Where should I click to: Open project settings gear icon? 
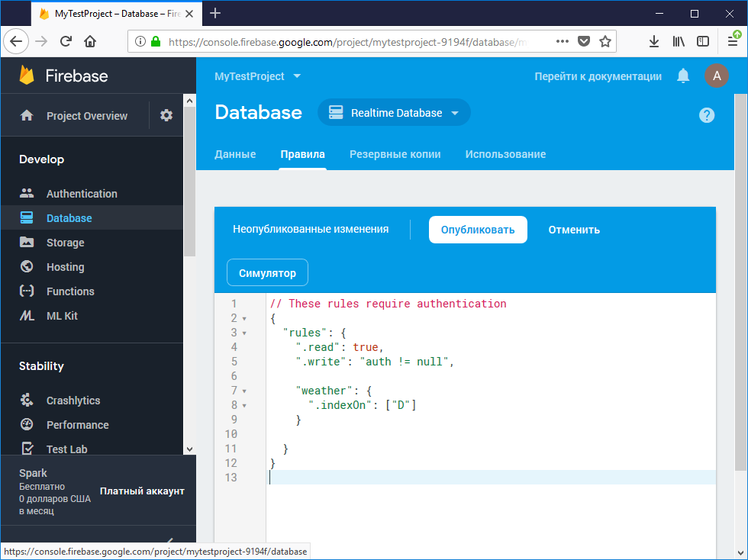point(166,116)
